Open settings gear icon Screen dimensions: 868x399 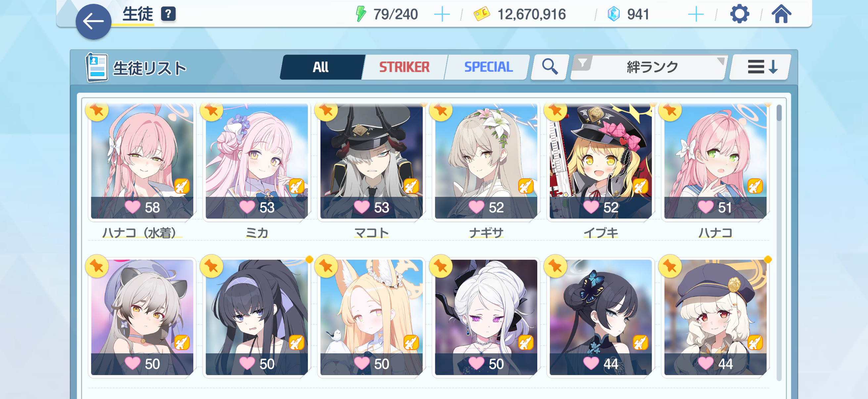[739, 14]
